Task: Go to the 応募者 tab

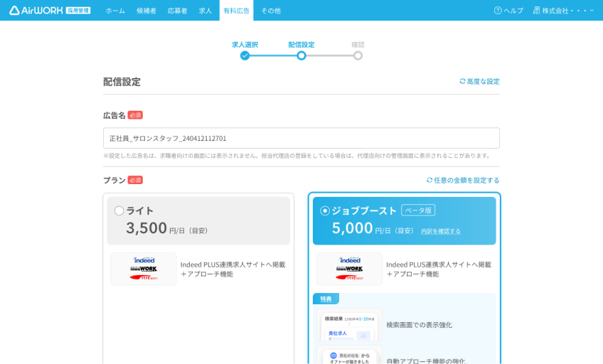Action: click(x=177, y=11)
